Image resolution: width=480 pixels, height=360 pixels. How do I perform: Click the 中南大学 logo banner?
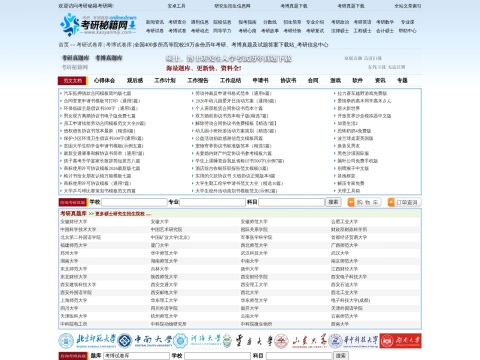point(146,341)
